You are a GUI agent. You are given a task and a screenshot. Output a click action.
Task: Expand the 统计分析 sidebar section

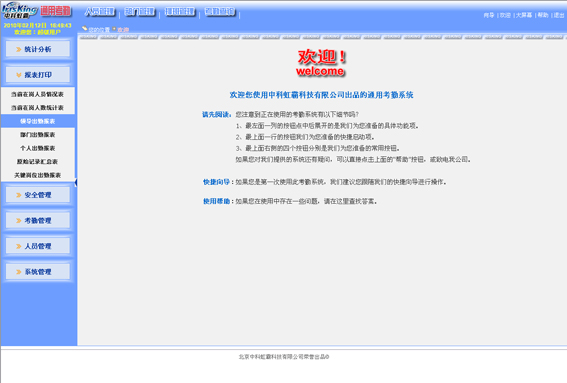click(x=38, y=49)
